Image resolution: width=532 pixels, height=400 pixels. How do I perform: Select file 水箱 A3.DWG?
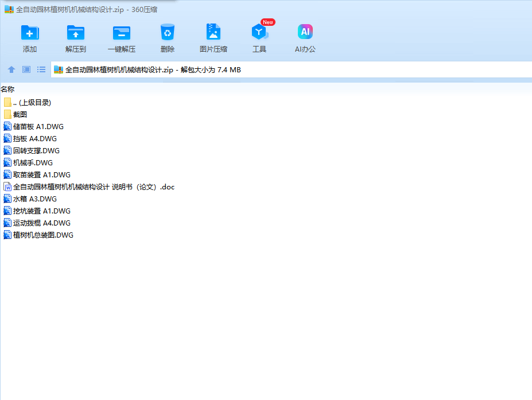(30, 199)
